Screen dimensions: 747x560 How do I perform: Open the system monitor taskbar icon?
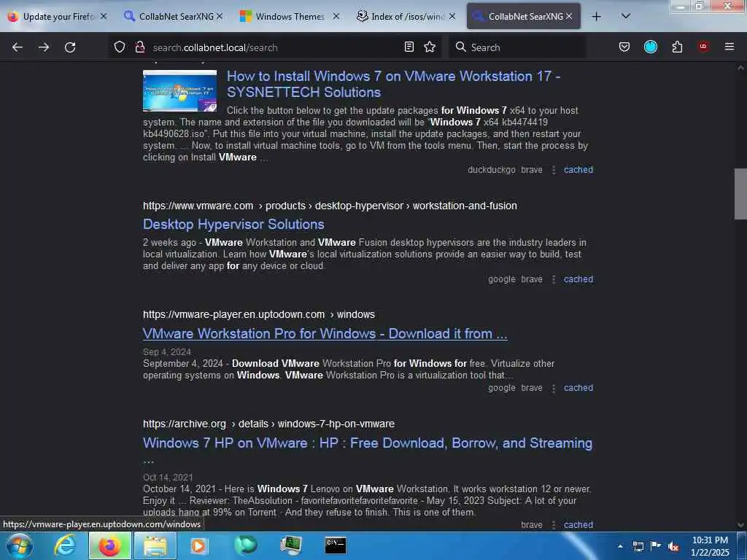pyautogui.click(x=290, y=545)
